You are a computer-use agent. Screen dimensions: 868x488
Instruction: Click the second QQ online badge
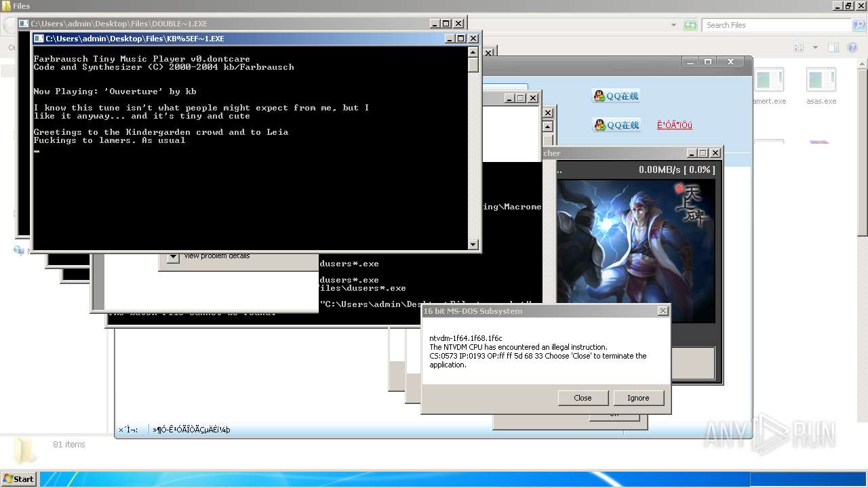[x=616, y=125]
